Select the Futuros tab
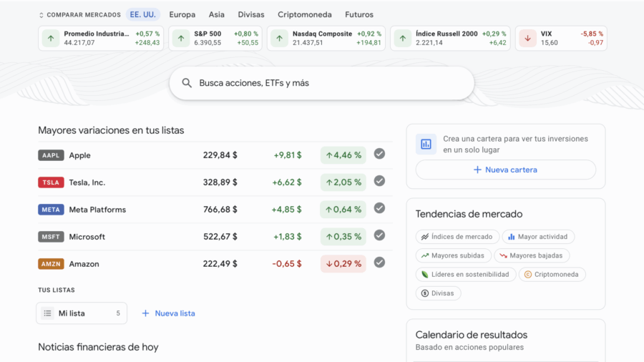 [x=359, y=15]
